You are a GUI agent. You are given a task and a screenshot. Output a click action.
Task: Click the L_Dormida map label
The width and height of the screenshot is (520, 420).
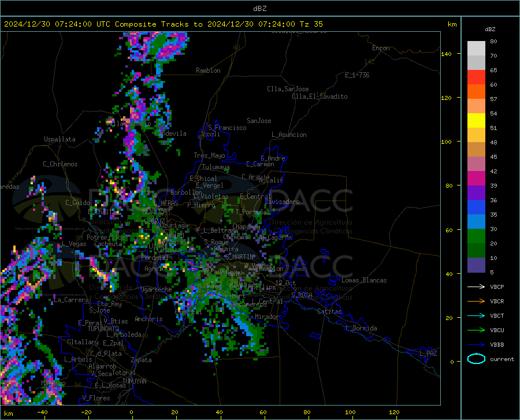pos(361,328)
